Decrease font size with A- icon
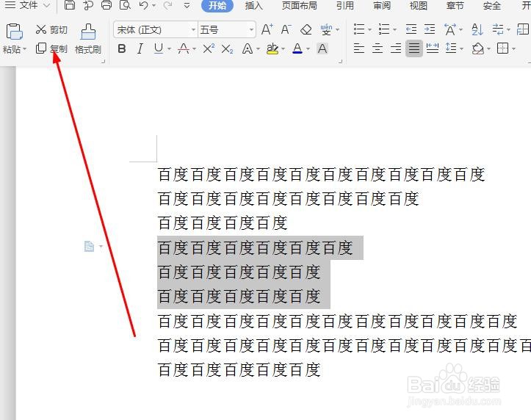This screenshot has width=531, height=420. (286, 30)
